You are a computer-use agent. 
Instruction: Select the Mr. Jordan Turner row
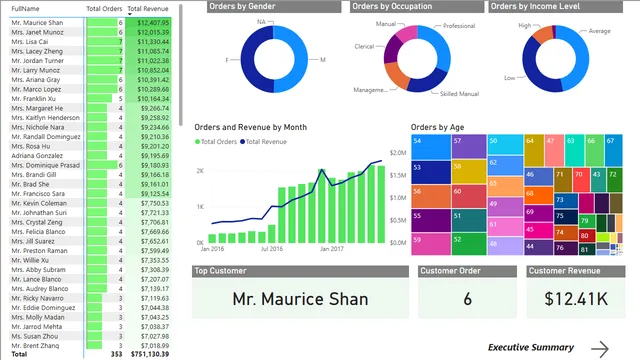click(x=90, y=61)
